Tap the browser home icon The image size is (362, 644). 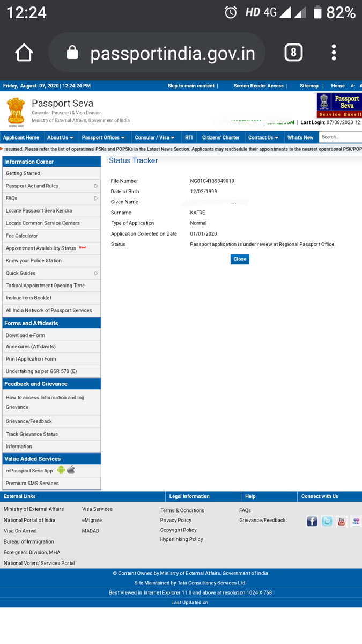[24, 53]
